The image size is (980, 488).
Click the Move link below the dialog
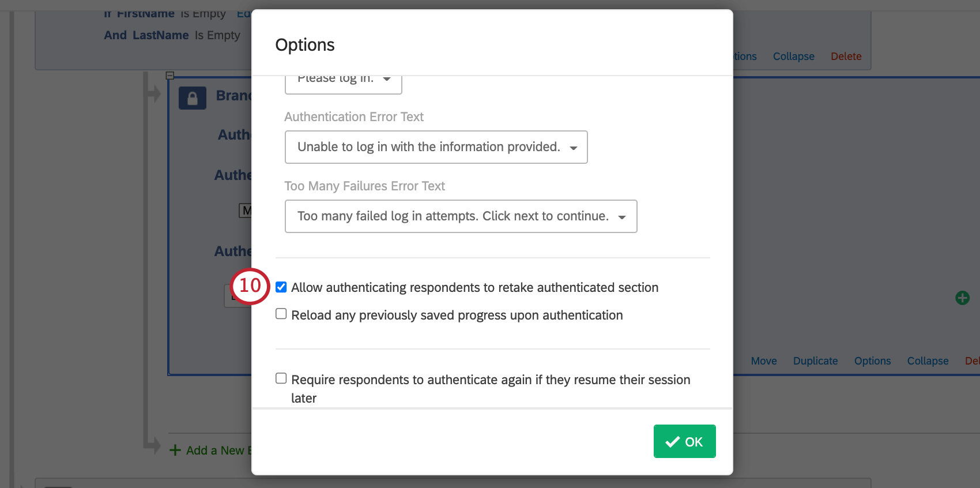[x=764, y=361]
